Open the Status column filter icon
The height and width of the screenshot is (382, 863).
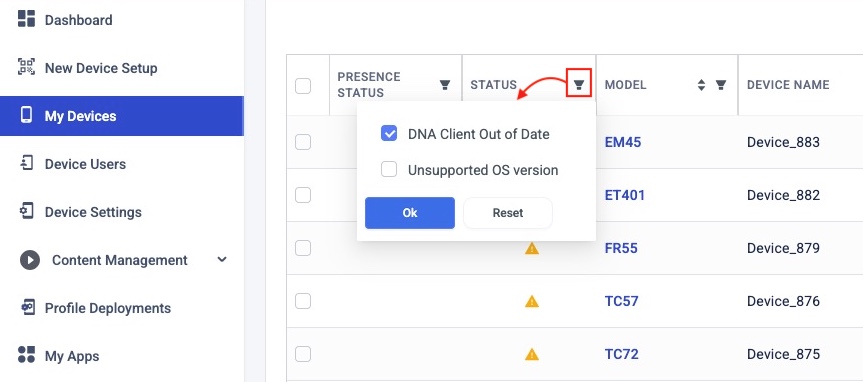click(578, 85)
